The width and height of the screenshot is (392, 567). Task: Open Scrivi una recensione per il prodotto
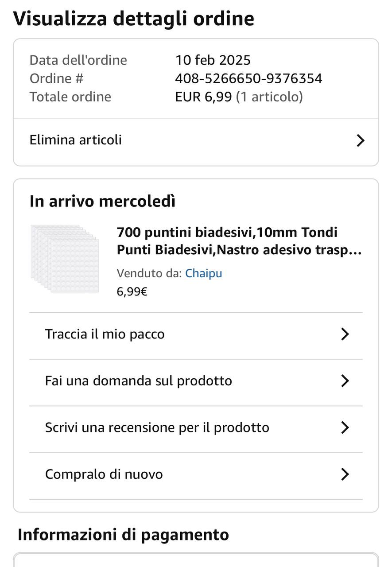point(196,427)
